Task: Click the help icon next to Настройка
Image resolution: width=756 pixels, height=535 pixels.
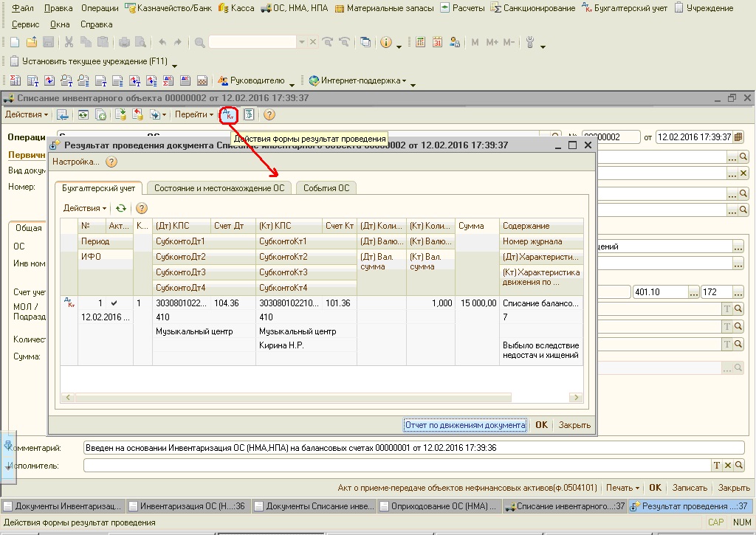Action: (111, 162)
